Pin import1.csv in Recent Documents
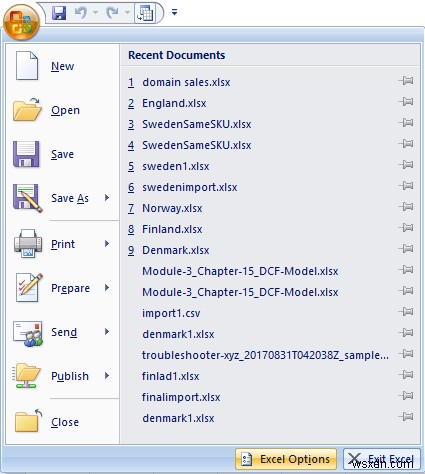The image size is (425, 474). click(x=406, y=312)
